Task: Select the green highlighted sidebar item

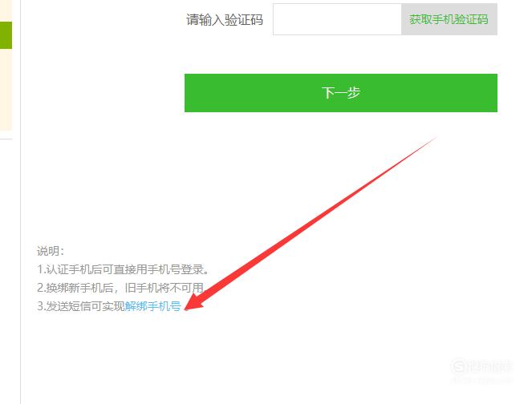Action: (6, 35)
